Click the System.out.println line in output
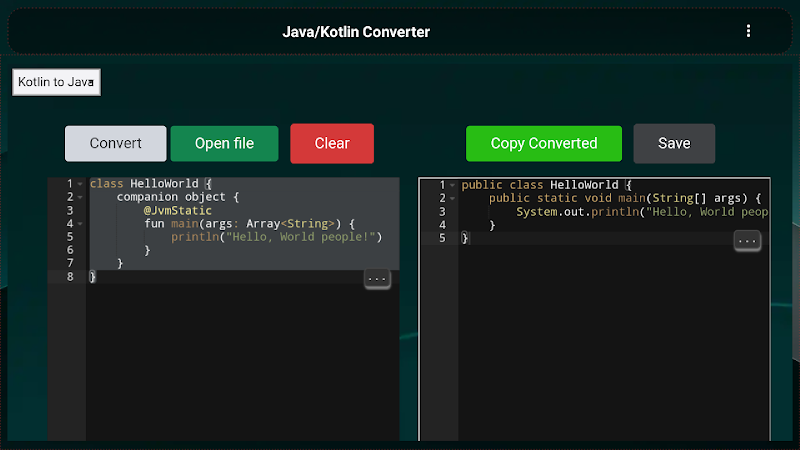800x450 pixels. [642, 212]
